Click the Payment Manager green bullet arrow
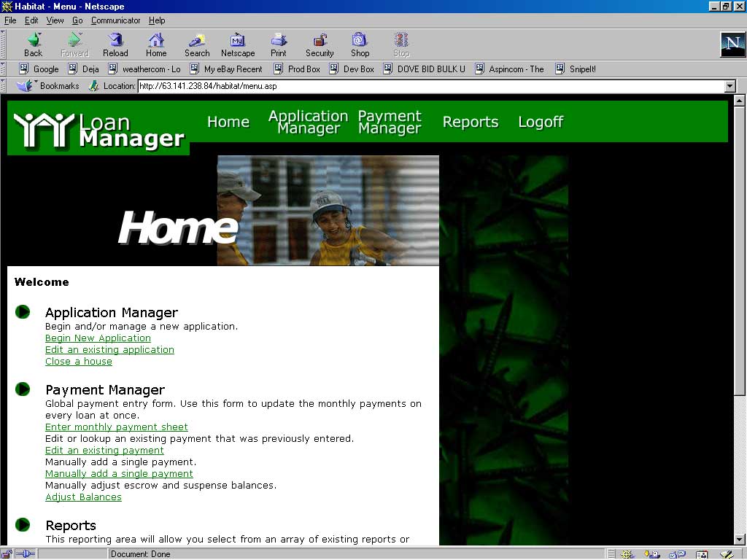This screenshot has height=560, width=747. 23,389
